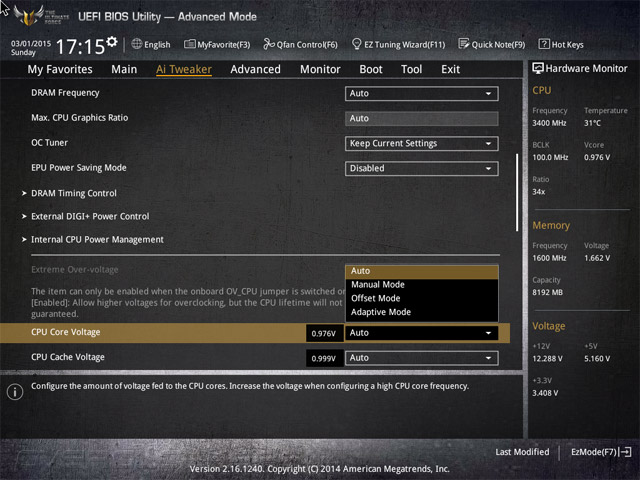This screenshot has width=640, height=480.
Task: Click the 1600 MHz memory frequency value
Action: tap(549, 258)
